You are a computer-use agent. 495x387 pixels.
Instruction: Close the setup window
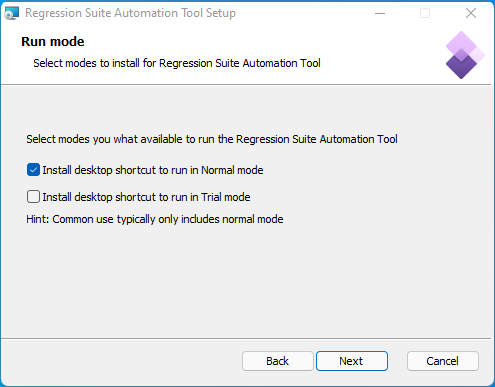point(471,13)
